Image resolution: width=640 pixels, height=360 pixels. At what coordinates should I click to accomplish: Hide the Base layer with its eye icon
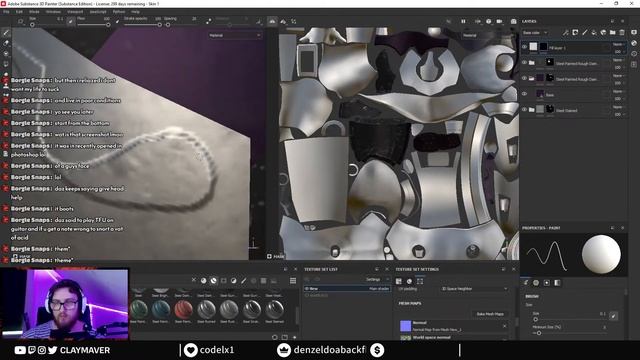coord(524,94)
